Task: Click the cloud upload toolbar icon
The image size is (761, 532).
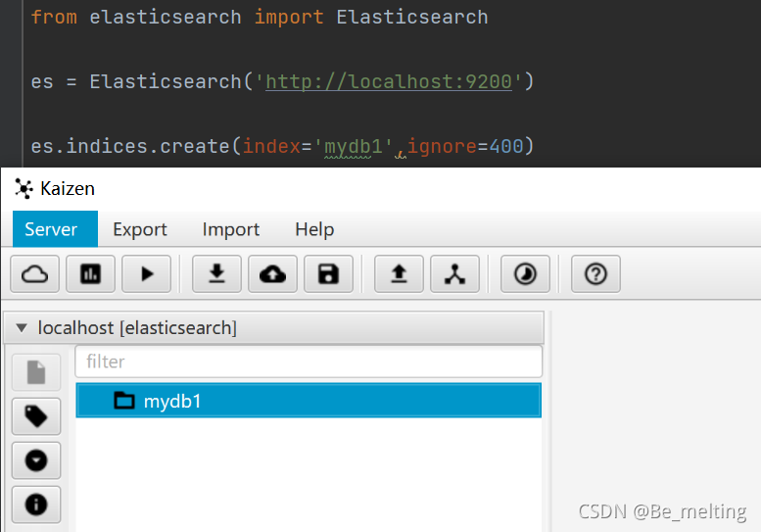Action: click(272, 274)
